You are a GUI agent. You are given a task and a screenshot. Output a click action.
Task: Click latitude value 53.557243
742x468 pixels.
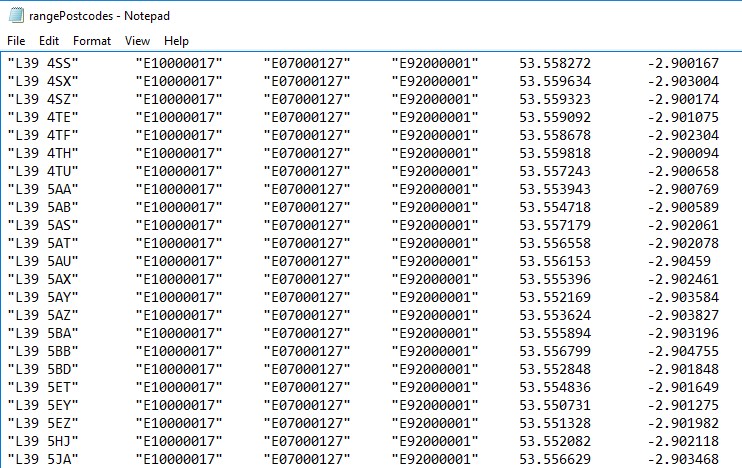(x=555, y=171)
